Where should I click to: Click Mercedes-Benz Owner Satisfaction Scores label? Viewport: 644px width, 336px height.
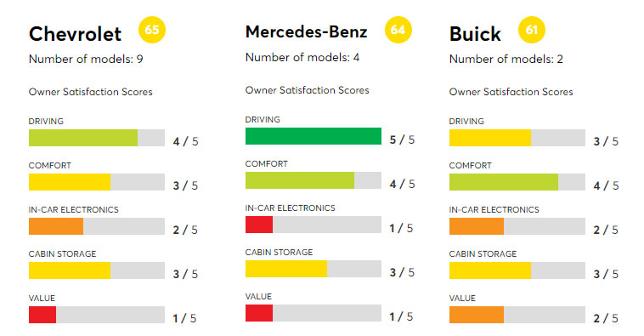(308, 90)
